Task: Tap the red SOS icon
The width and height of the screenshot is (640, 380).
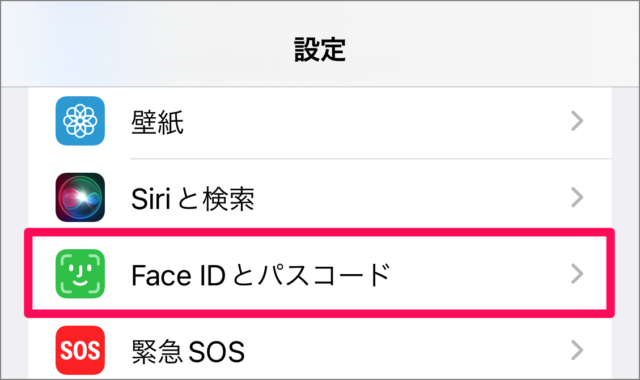Action: click(x=80, y=350)
